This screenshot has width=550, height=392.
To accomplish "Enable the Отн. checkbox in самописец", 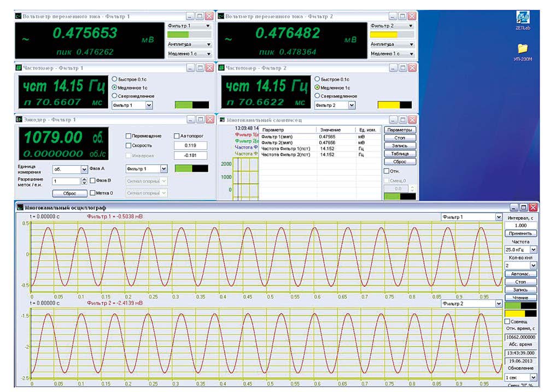I will (387, 171).
